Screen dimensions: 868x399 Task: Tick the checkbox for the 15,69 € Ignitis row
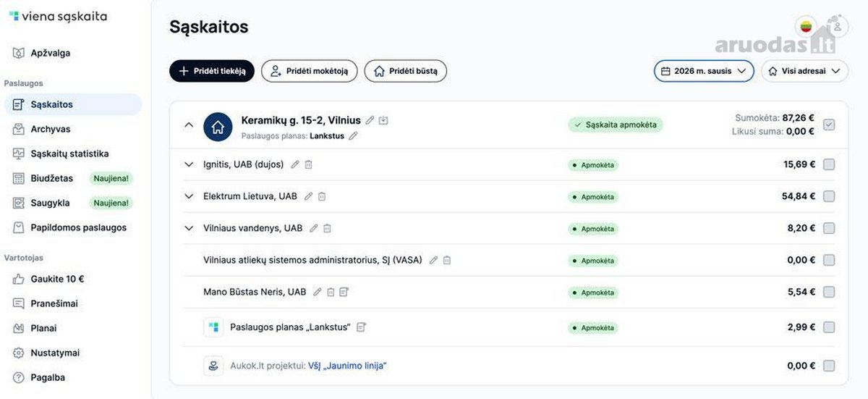[x=829, y=164]
